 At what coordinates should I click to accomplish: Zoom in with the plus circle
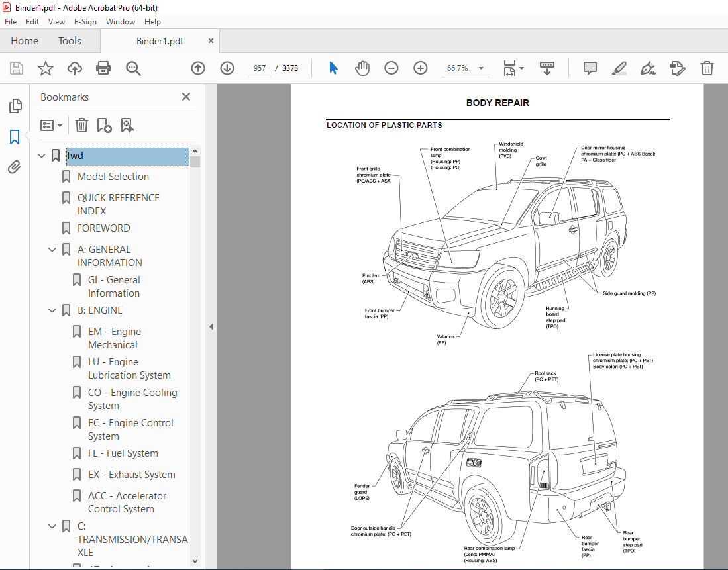pyautogui.click(x=420, y=68)
